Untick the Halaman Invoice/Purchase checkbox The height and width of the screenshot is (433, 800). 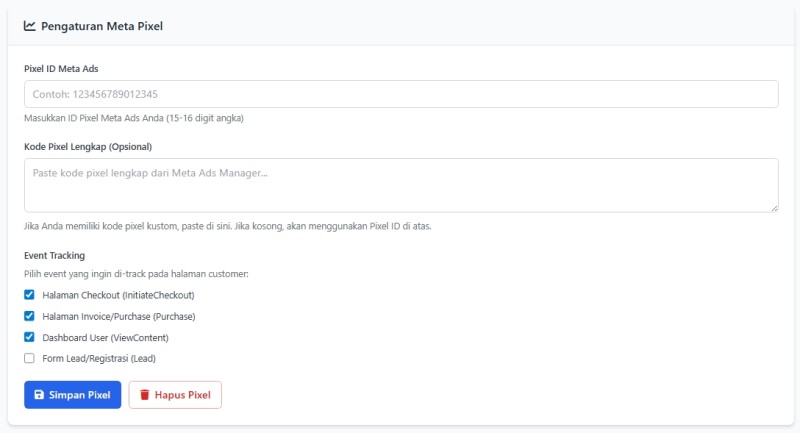point(30,316)
